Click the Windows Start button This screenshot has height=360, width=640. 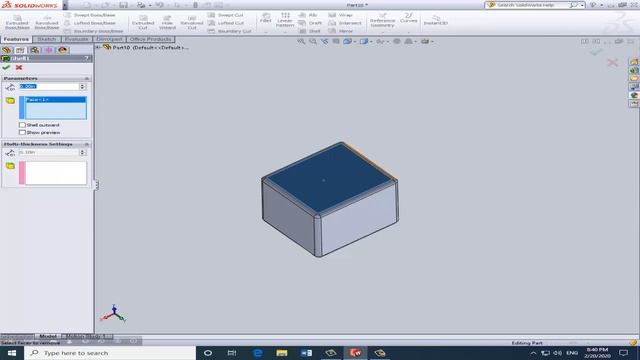point(11,353)
